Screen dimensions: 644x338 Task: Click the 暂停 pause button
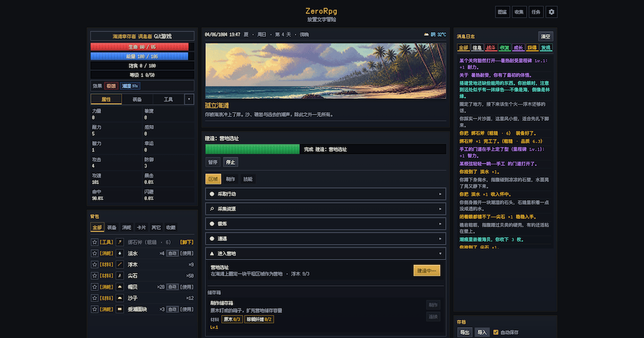pos(213,162)
